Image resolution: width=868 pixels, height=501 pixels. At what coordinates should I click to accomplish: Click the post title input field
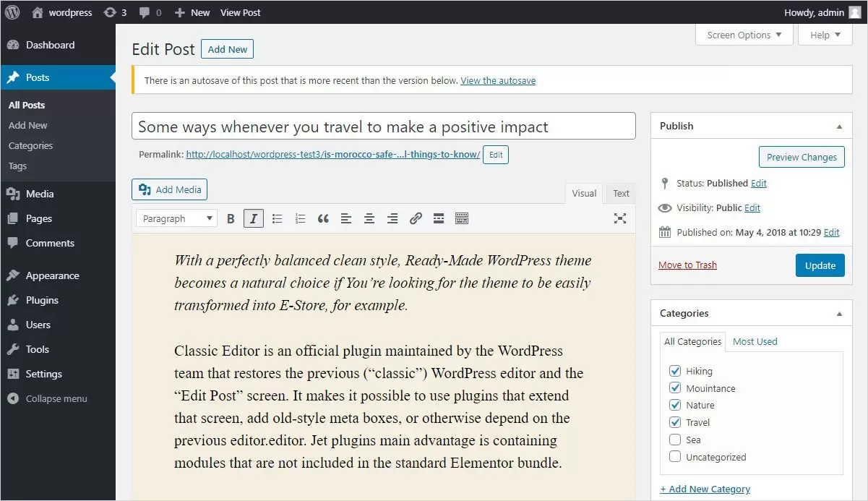click(x=383, y=127)
